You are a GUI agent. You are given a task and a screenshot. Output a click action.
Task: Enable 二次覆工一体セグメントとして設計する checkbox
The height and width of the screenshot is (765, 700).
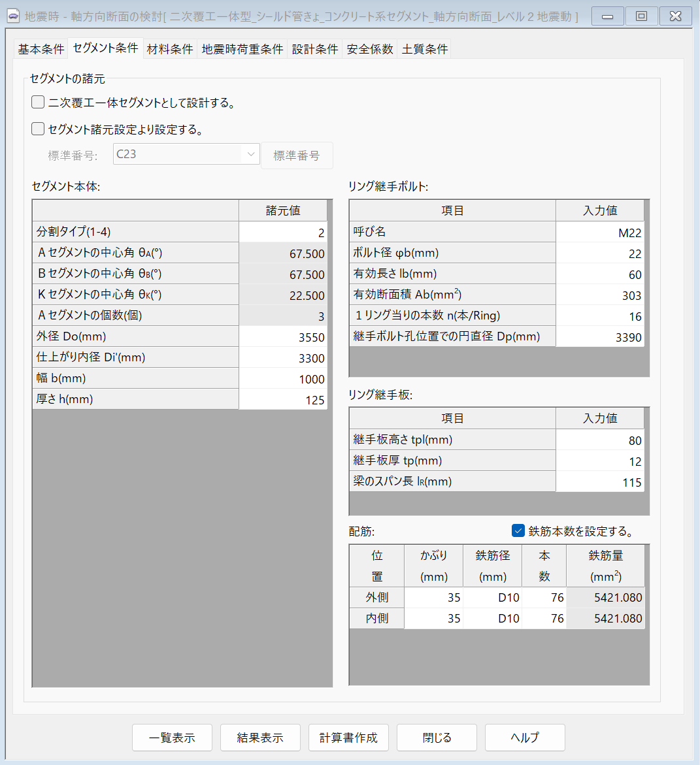pos(39,103)
